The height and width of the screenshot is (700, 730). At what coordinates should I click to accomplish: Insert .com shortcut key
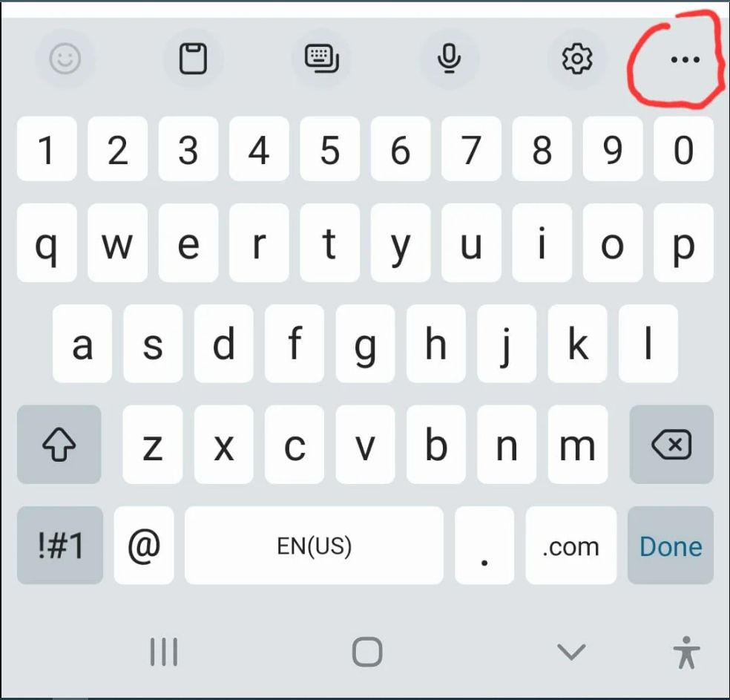571,546
